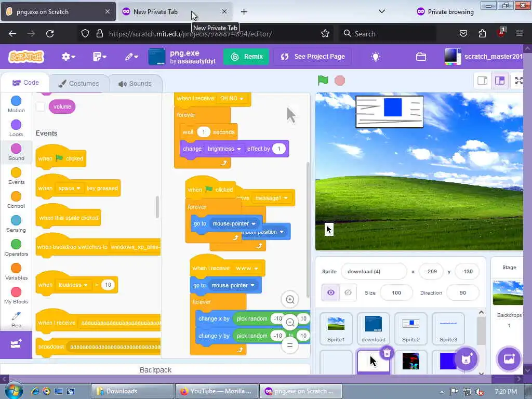Switch to small stage layout
The height and width of the screenshot is (399, 532).
point(483,81)
